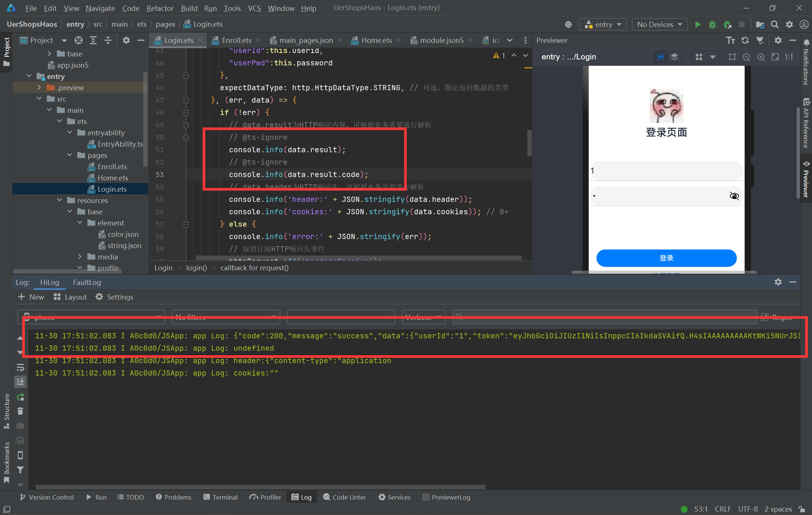Click the Previewer plug connection icon
The height and width of the screenshot is (515, 812).
760,40
